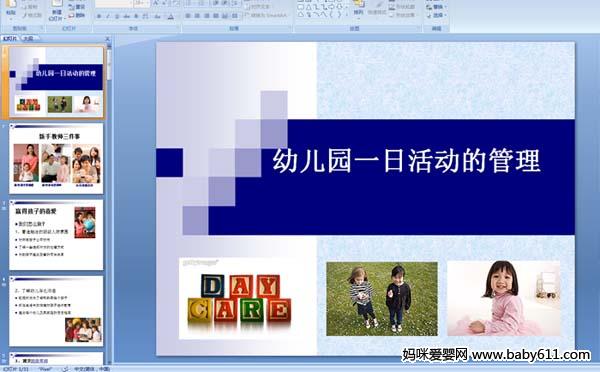Select the Format Painter tool
This screenshot has width=600, height=372.
[33, 15]
